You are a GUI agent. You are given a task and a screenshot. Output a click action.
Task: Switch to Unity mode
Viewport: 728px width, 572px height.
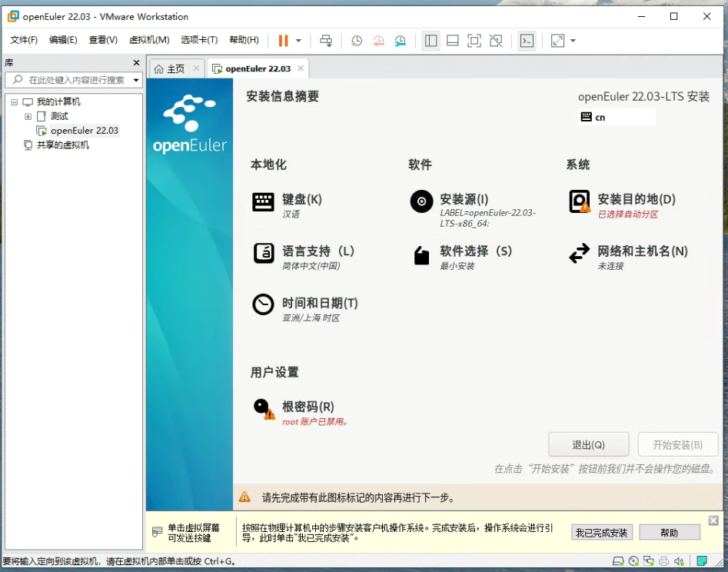(x=496, y=41)
